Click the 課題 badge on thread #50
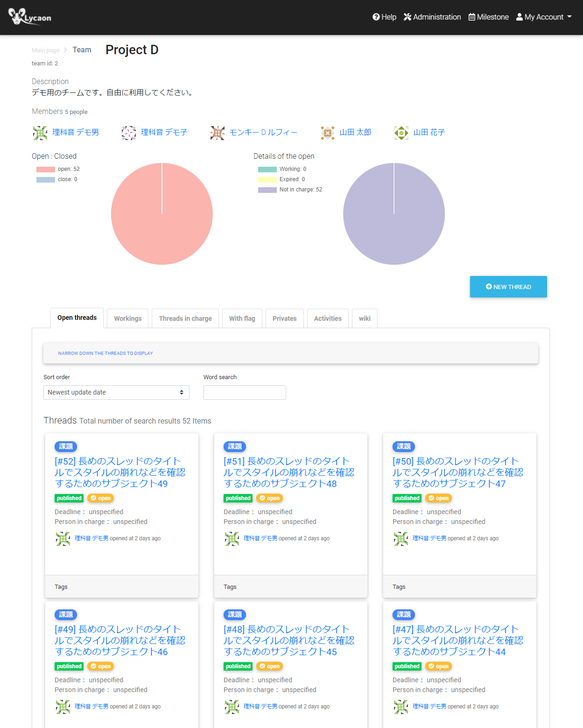 point(404,446)
